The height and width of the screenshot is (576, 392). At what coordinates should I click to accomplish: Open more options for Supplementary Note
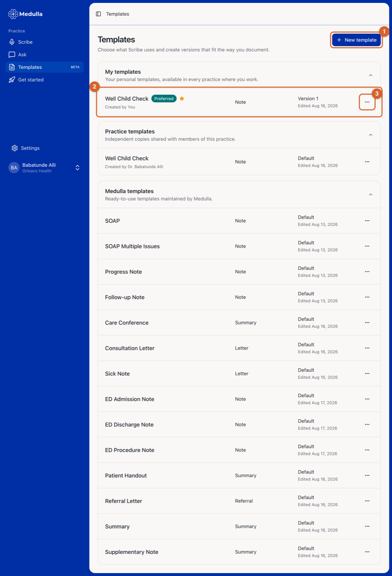[367, 553]
